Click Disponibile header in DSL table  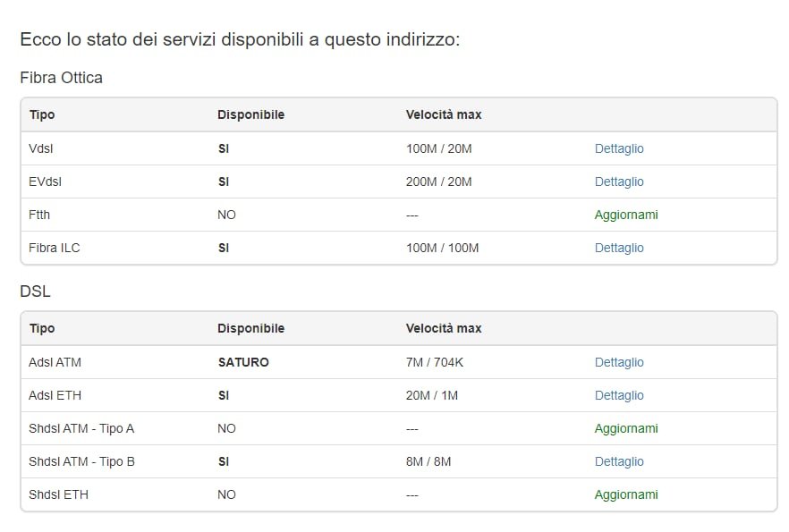click(251, 328)
